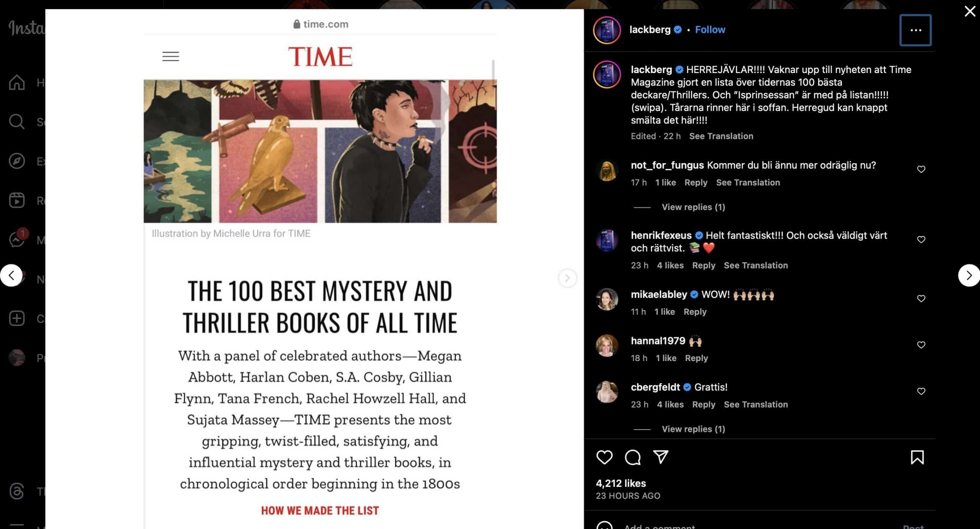Open the Search magnifier in the sidebar
The width and height of the screenshot is (980, 529).
[17, 122]
